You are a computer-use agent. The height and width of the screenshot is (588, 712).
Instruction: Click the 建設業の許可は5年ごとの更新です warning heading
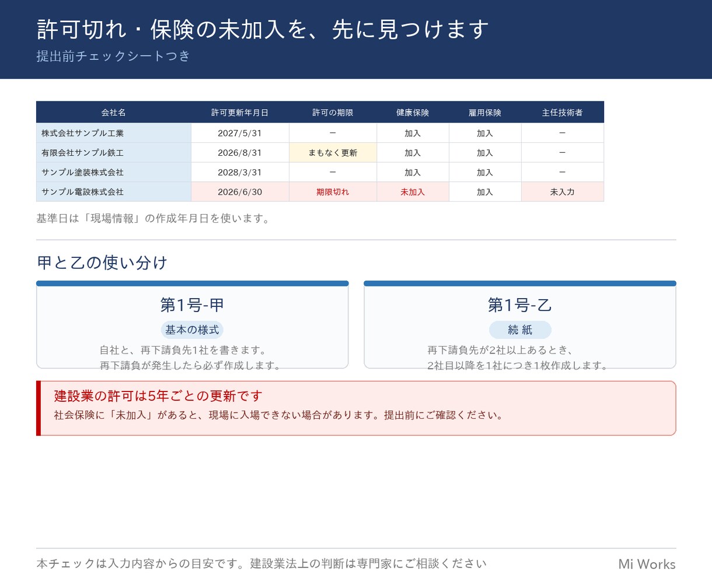pos(158,396)
